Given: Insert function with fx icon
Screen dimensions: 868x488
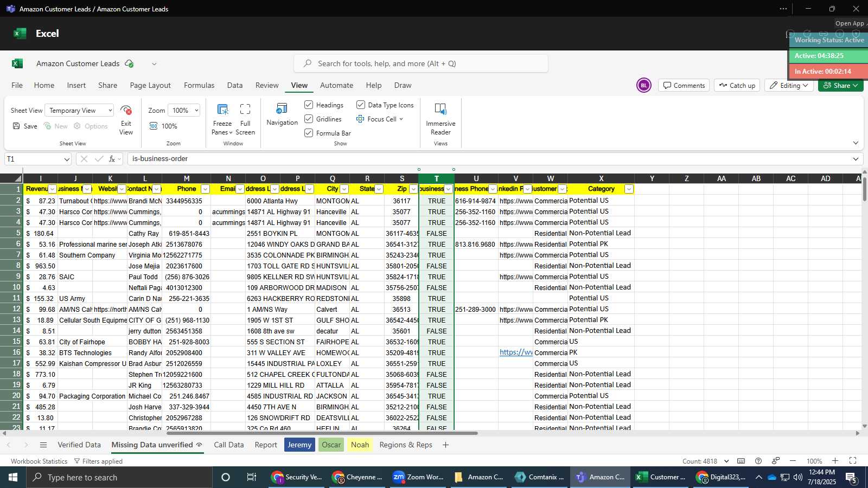Looking at the screenshot, I should tap(112, 159).
